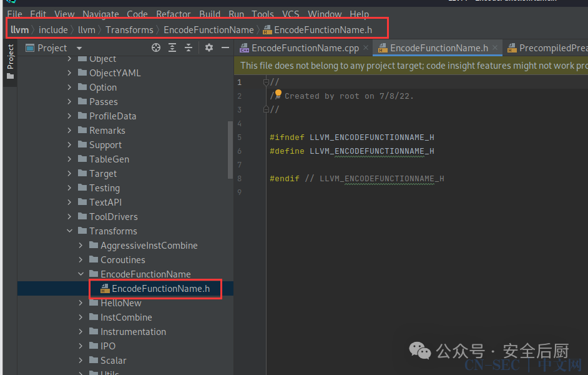588x375 pixels.
Task: Open the Refactor menu
Action: click(x=174, y=14)
